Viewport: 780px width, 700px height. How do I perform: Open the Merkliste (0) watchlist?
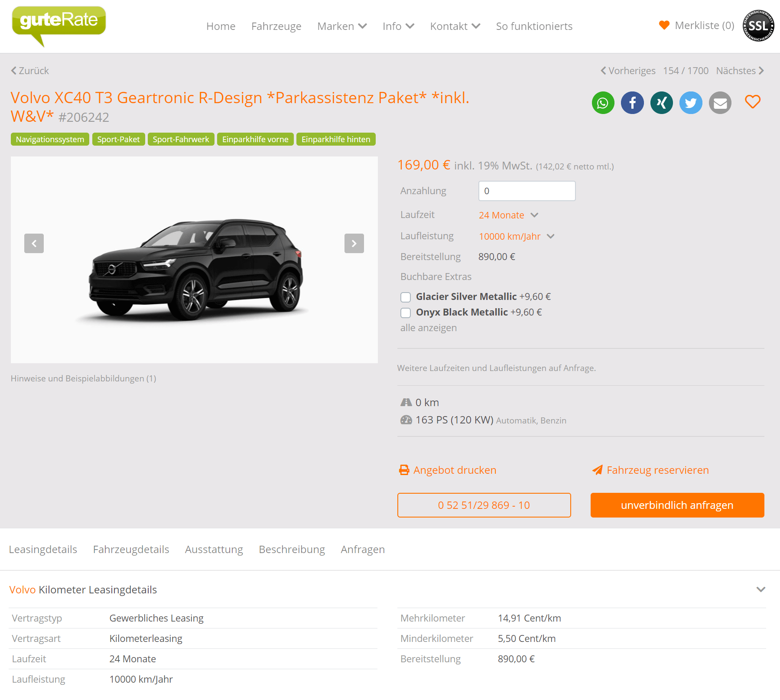point(697,26)
